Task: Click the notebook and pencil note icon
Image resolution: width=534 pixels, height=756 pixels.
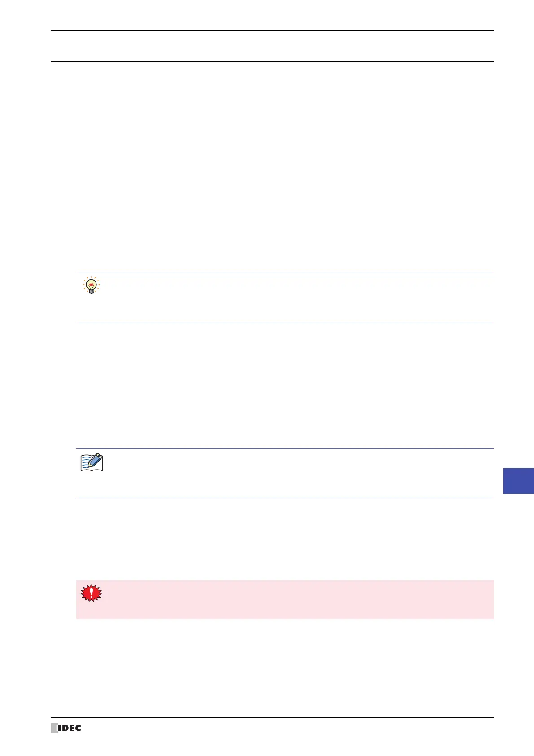Action: (x=92, y=462)
